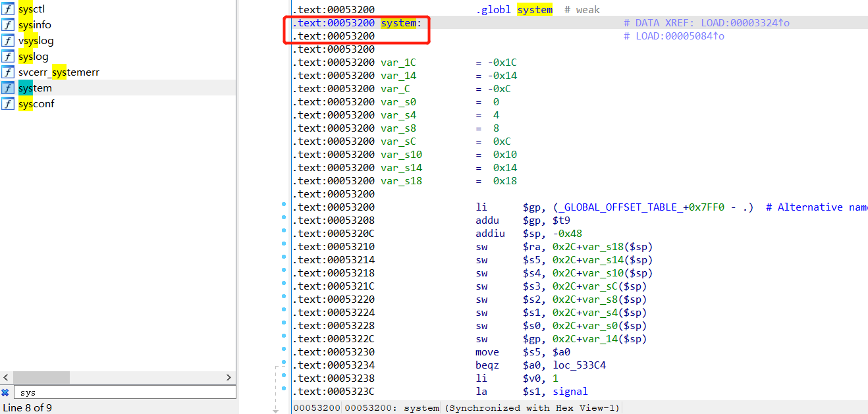Click address .text:00053220 in listing
868x414 pixels.
pyautogui.click(x=334, y=299)
